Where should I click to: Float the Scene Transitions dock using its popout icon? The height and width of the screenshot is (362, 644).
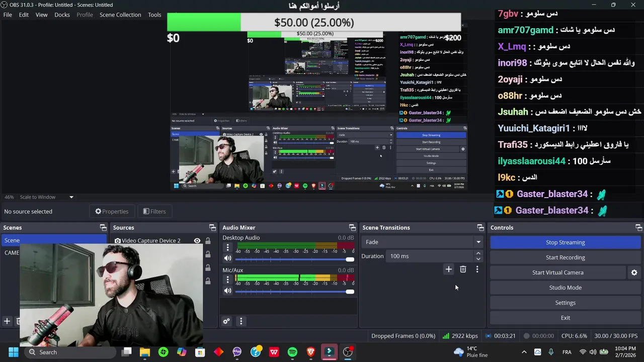[480, 228]
